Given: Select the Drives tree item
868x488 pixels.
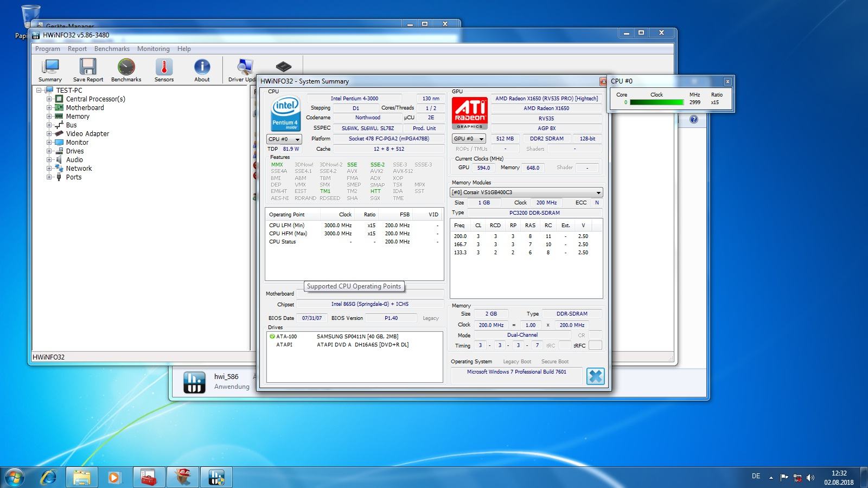Looking at the screenshot, I should click(x=75, y=151).
